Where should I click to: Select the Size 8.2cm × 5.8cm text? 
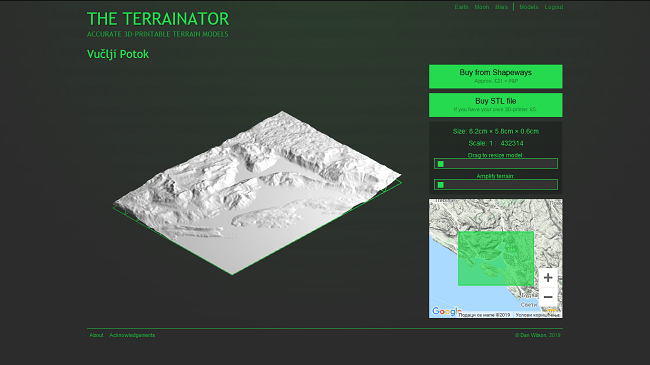(495, 131)
